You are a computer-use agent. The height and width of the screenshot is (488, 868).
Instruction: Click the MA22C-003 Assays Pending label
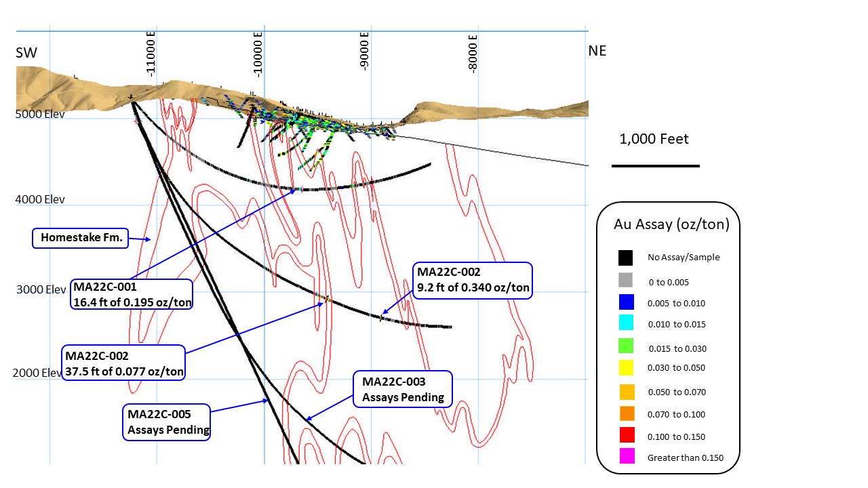point(403,389)
